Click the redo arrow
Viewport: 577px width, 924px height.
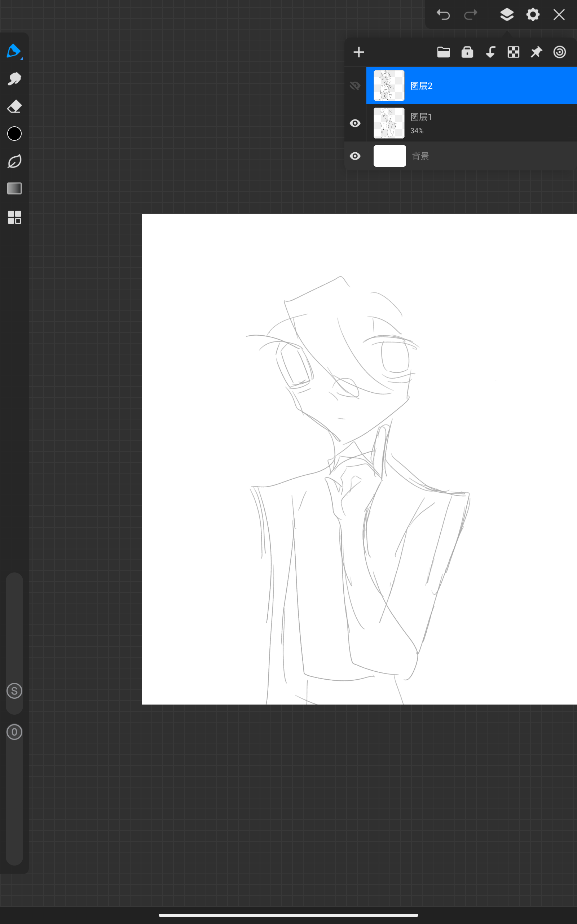tap(470, 15)
